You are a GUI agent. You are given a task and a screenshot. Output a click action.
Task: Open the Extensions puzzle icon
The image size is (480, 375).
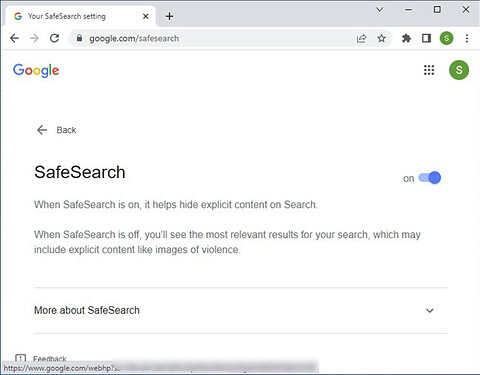[x=406, y=38]
